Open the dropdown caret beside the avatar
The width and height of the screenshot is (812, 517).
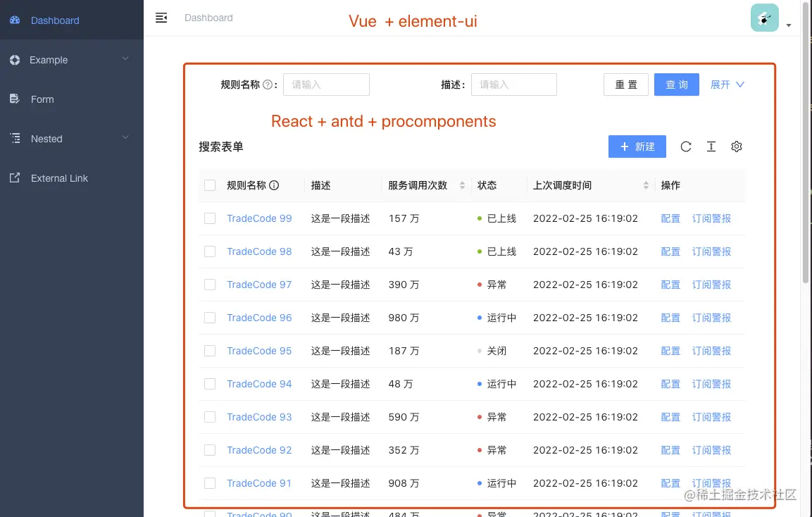pos(788,25)
